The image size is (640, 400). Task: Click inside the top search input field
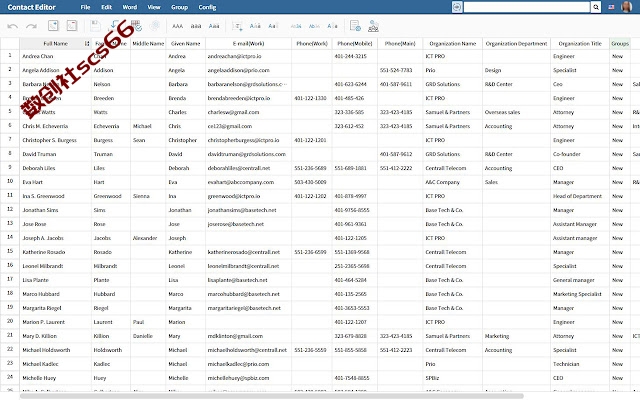point(527,7)
